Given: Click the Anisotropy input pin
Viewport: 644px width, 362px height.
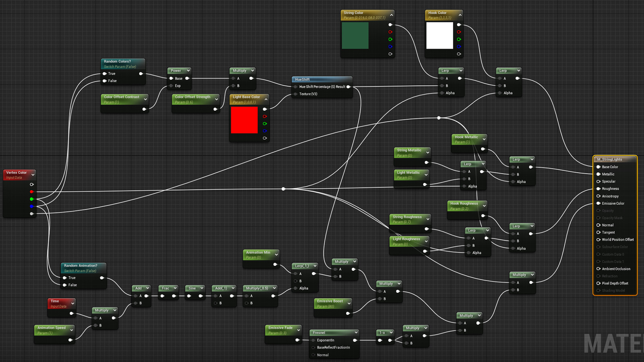Looking at the screenshot, I should pyautogui.click(x=599, y=196).
